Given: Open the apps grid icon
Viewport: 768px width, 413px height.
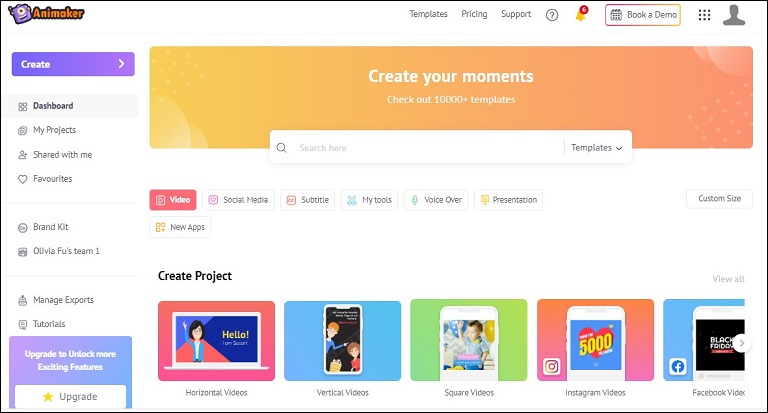Looking at the screenshot, I should [704, 15].
